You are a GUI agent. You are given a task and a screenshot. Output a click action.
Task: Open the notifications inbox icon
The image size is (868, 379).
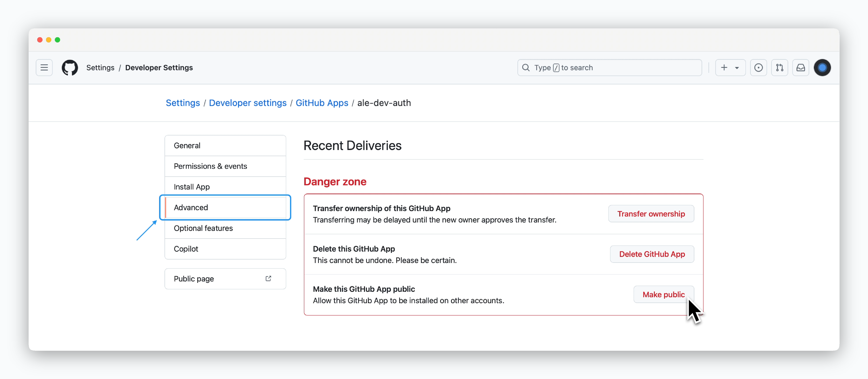tap(801, 68)
